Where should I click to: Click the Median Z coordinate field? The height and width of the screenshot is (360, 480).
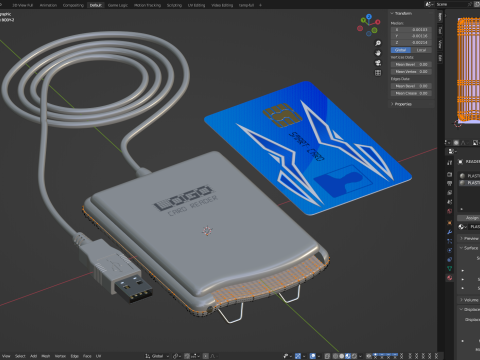[411, 43]
